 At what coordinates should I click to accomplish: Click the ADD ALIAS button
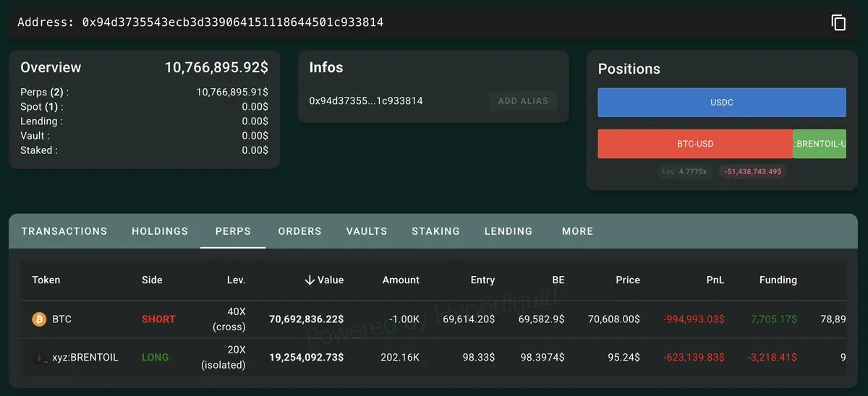523,101
